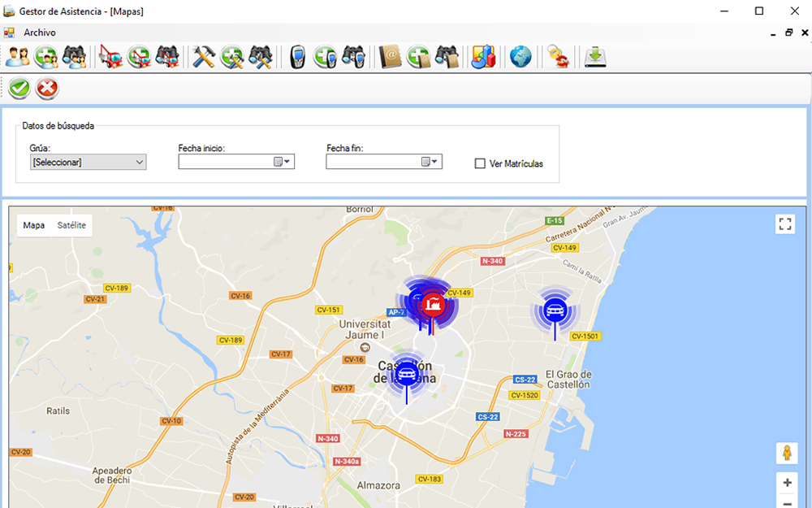Click the add mobile phone icon
Image resolution: width=812 pixels, height=508 pixels.
click(x=326, y=57)
